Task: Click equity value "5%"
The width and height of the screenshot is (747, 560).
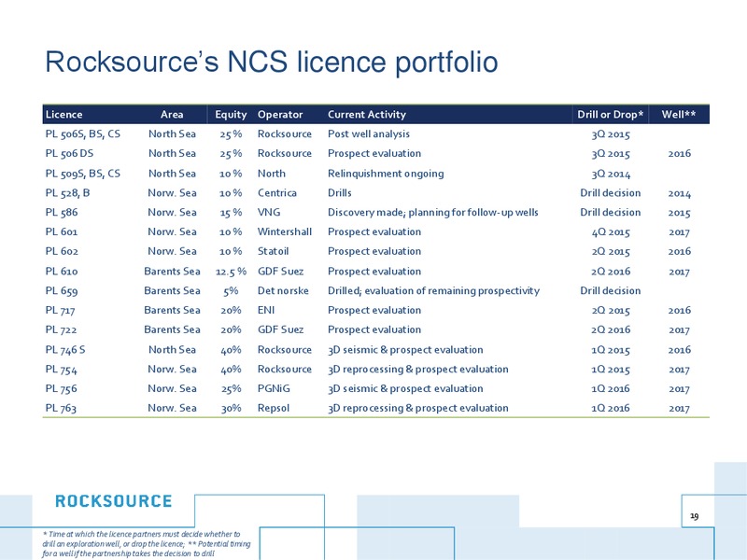Action: [231, 291]
